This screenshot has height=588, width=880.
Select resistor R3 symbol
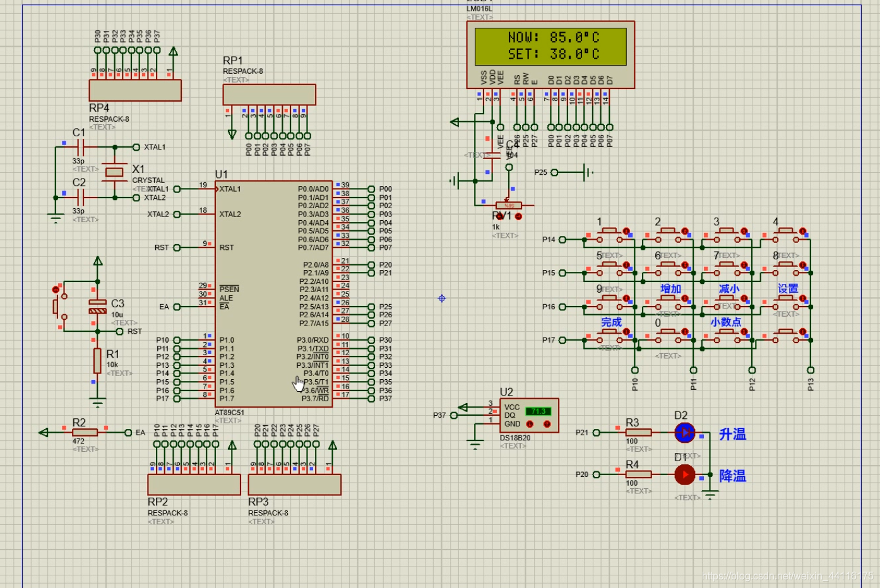click(638, 433)
